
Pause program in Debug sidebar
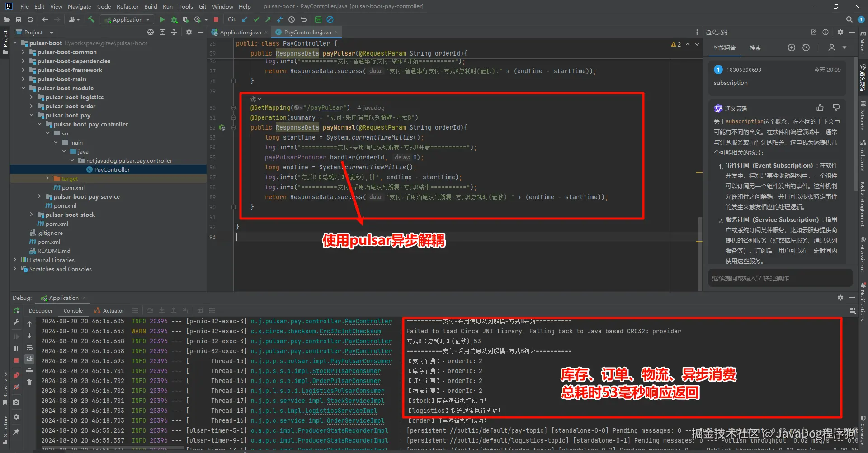pyautogui.click(x=16, y=348)
